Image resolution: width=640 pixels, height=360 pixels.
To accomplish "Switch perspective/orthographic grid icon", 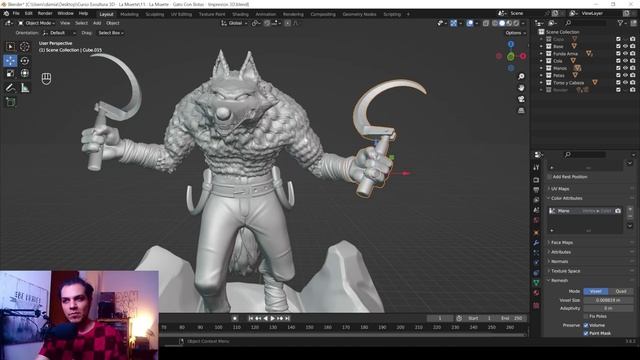I will coord(521,111).
